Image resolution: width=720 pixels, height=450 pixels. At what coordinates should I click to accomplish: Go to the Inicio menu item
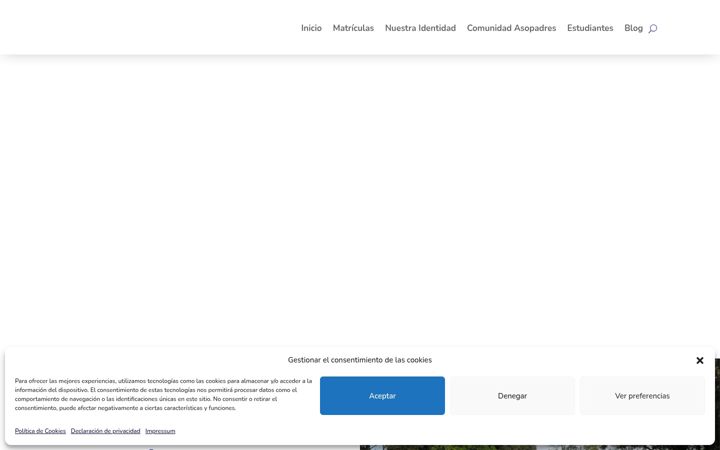coord(311,28)
